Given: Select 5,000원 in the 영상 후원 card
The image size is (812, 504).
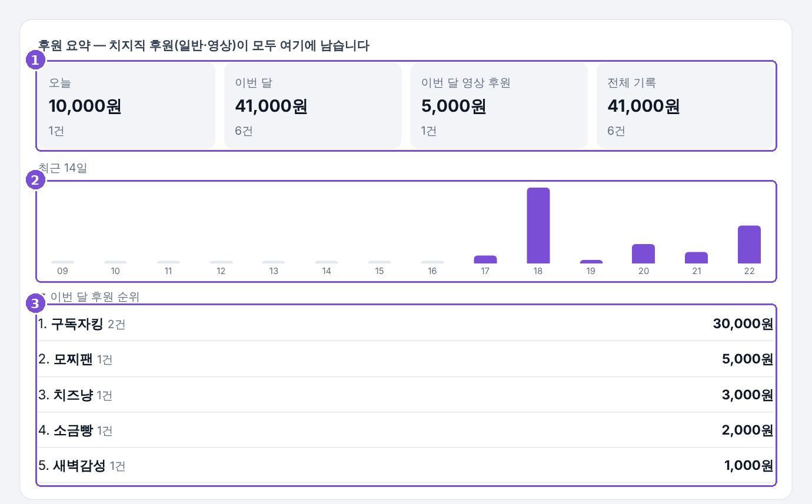Looking at the screenshot, I should pos(453,106).
